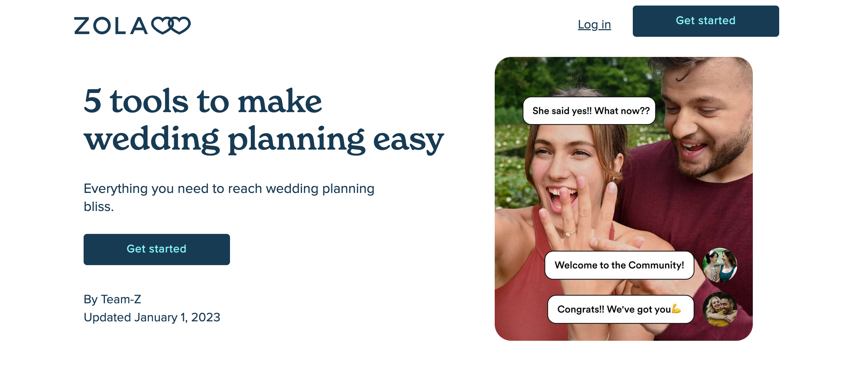
Task: Select the two women community avatar
Action: (720, 265)
